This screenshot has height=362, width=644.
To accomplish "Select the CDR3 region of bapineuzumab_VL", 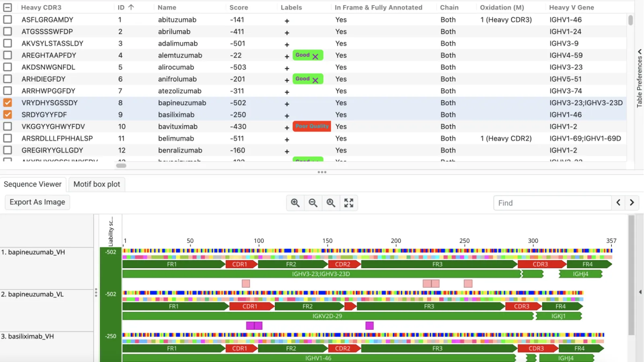I will pyautogui.click(x=523, y=306).
